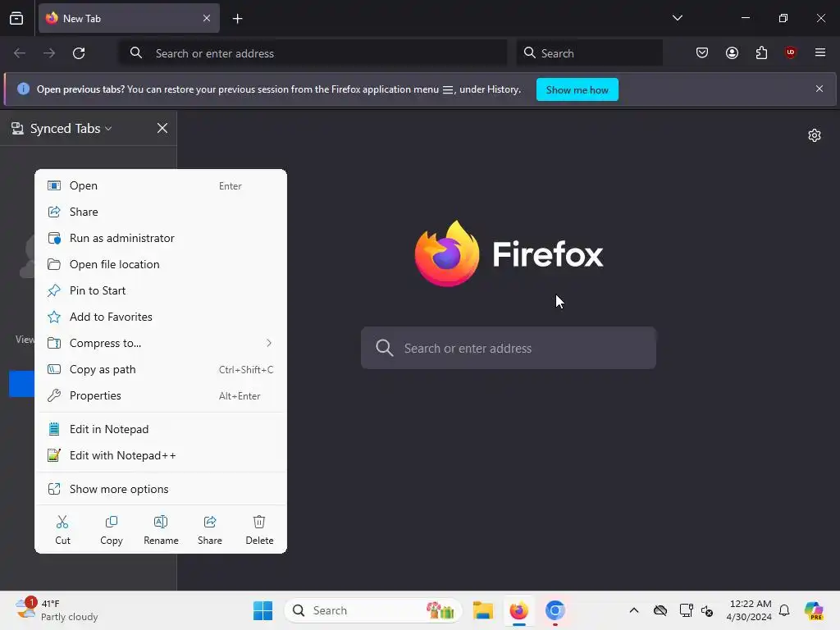Click the taskbar Search box

373,610
